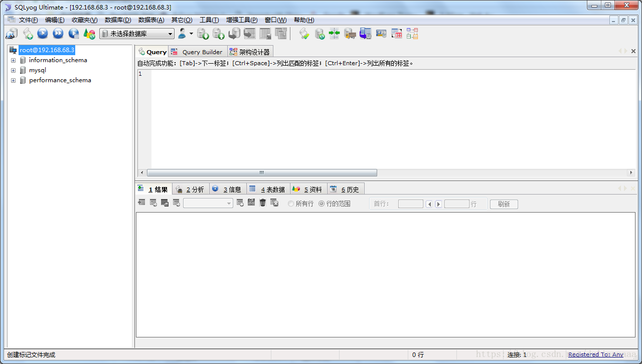Click the insert new row icon
Screen dimensions: 642x364
click(240, 203)
